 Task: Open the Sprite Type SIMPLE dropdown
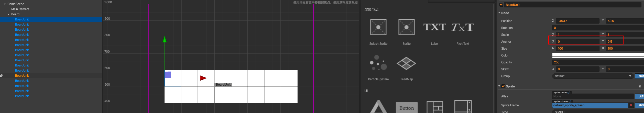(598, 112)
